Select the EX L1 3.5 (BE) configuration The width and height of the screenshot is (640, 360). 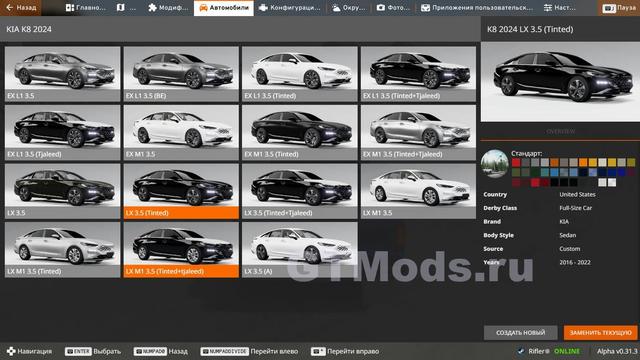point(181,74)
